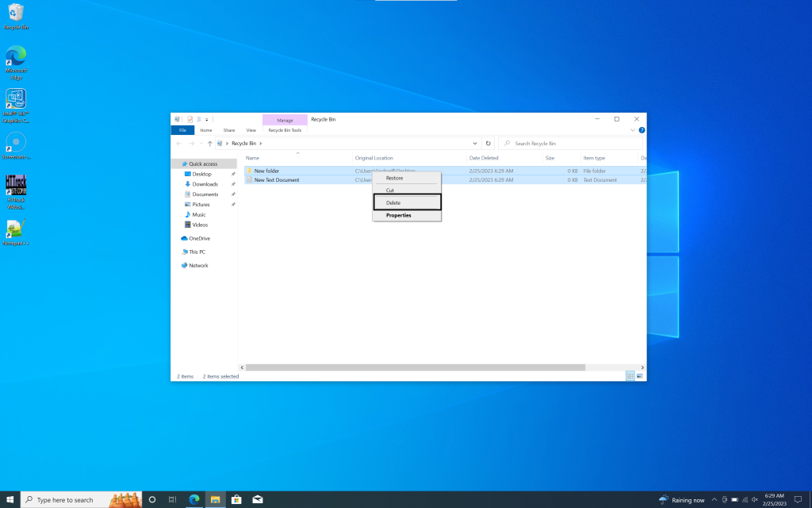Image resolution: width=812 pixels, height=508 pixels.
Task: Select Quick access in the navigation pane
Action: (x=203, y=164)
